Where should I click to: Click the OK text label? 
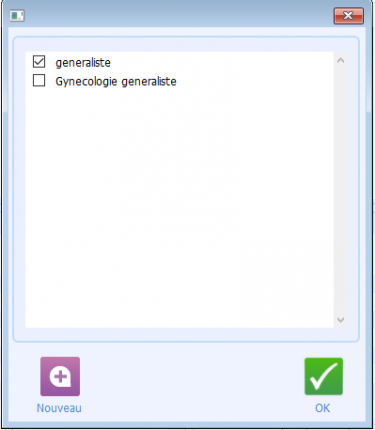[x=323, y=408]
